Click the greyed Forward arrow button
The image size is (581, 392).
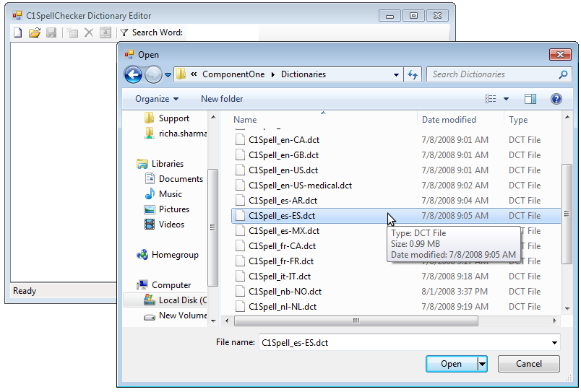153,75
